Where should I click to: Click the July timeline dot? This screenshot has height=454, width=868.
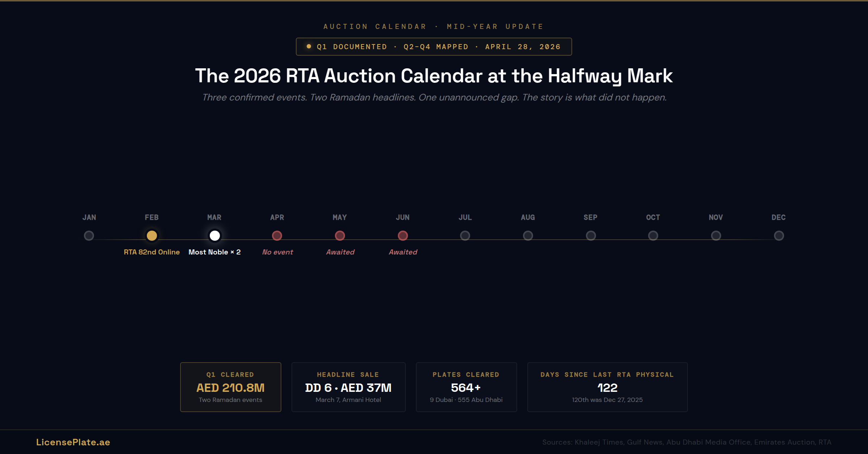pos(465,236)
